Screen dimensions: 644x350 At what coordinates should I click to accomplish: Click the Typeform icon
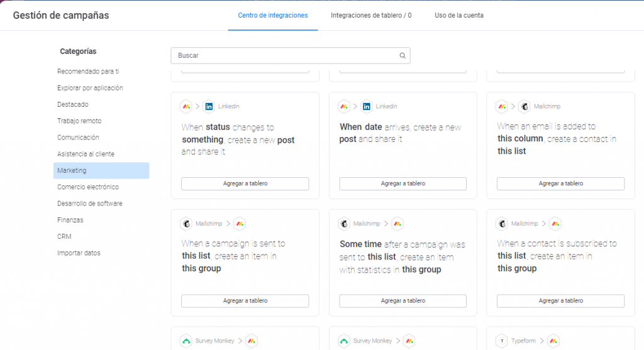pos(502,341)
